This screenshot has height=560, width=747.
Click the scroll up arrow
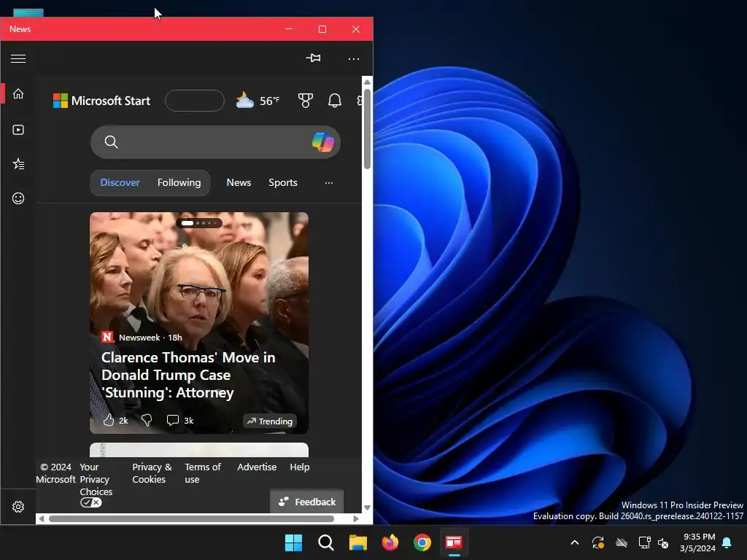click(x=368, y=82)
